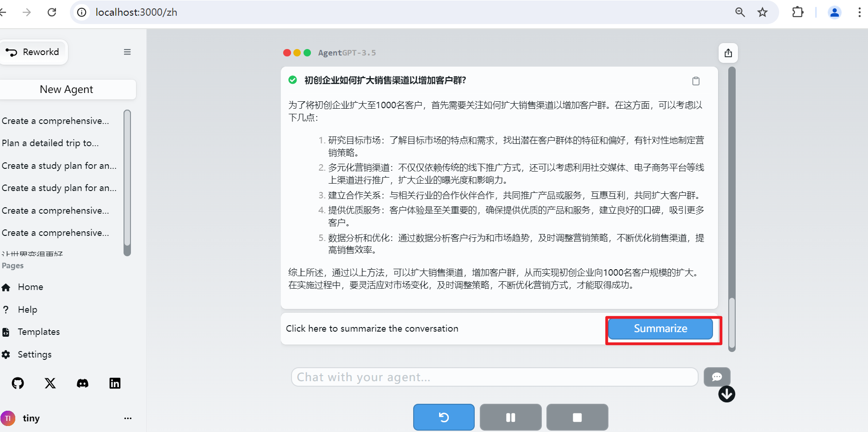Toggle sidebar with the hamburger menu icon
This screenshot has width=868, height=432.
tap(127, 52)
